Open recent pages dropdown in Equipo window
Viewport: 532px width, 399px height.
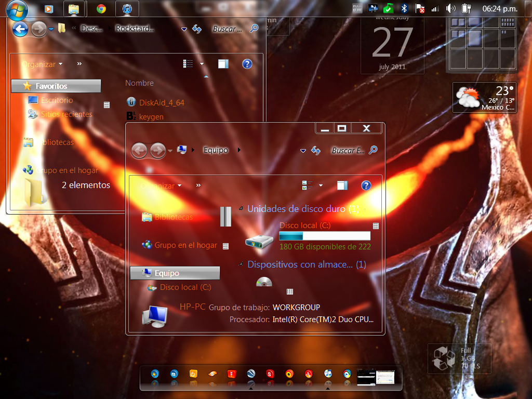170,151
